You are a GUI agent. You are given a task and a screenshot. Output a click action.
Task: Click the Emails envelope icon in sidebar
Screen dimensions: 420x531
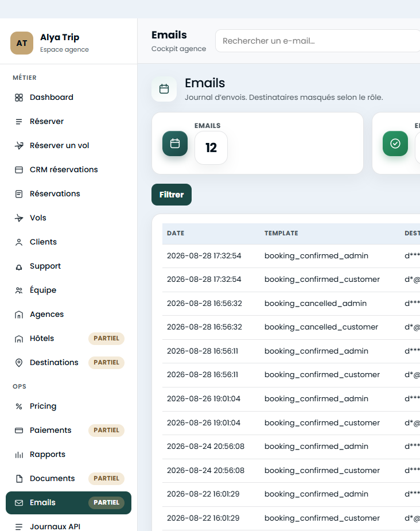(x=19, y=503)
